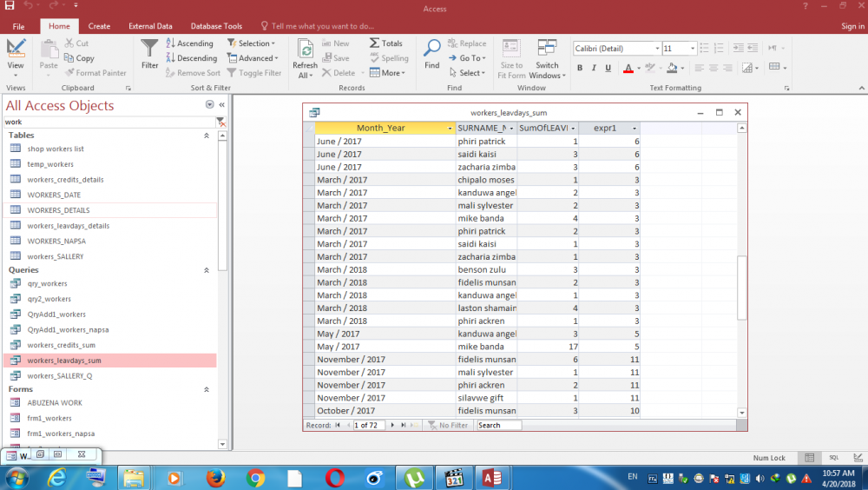
Task: Open the workers_SALLERY_Q query
Action: pos(59,375)
